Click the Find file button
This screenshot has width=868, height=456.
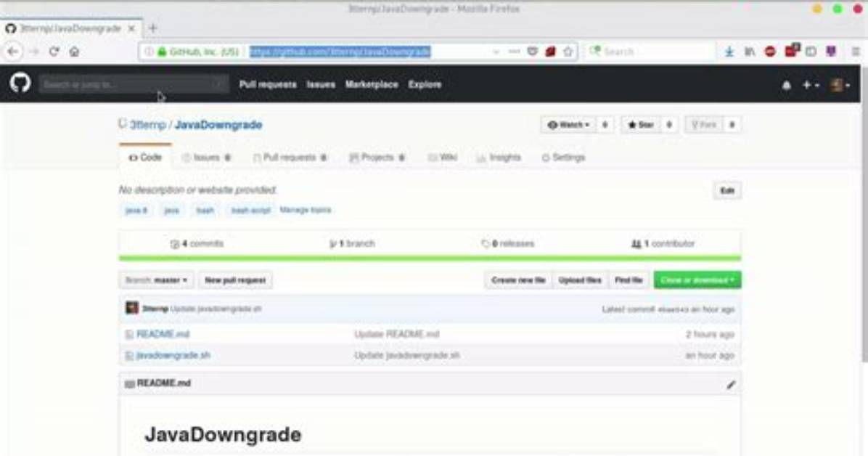coord(629,280)
